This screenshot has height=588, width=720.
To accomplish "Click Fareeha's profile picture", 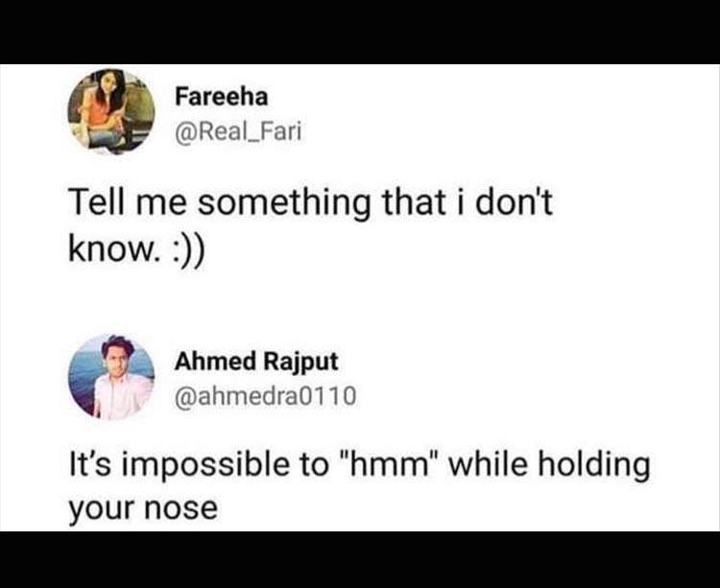I will click(x=110, y=111).
